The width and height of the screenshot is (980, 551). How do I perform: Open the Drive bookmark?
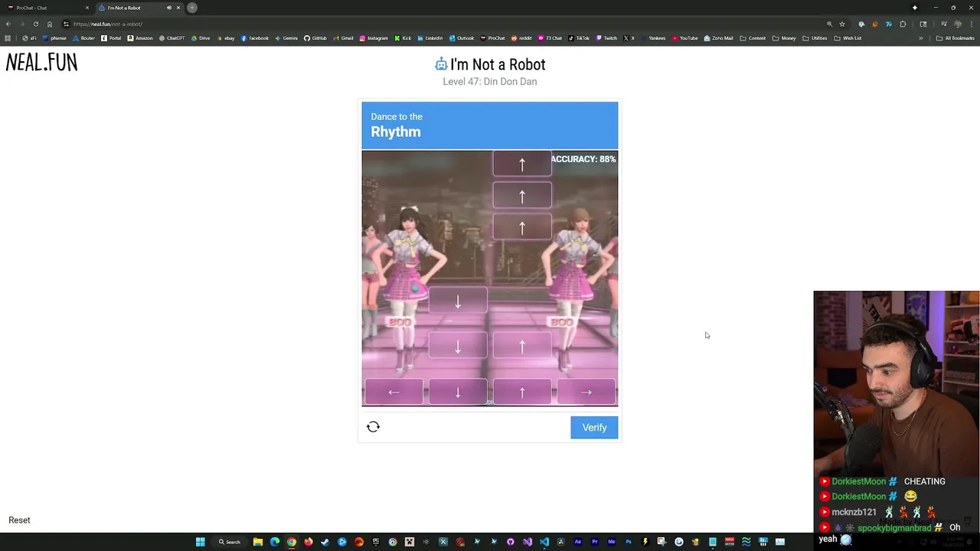point(201,38)
